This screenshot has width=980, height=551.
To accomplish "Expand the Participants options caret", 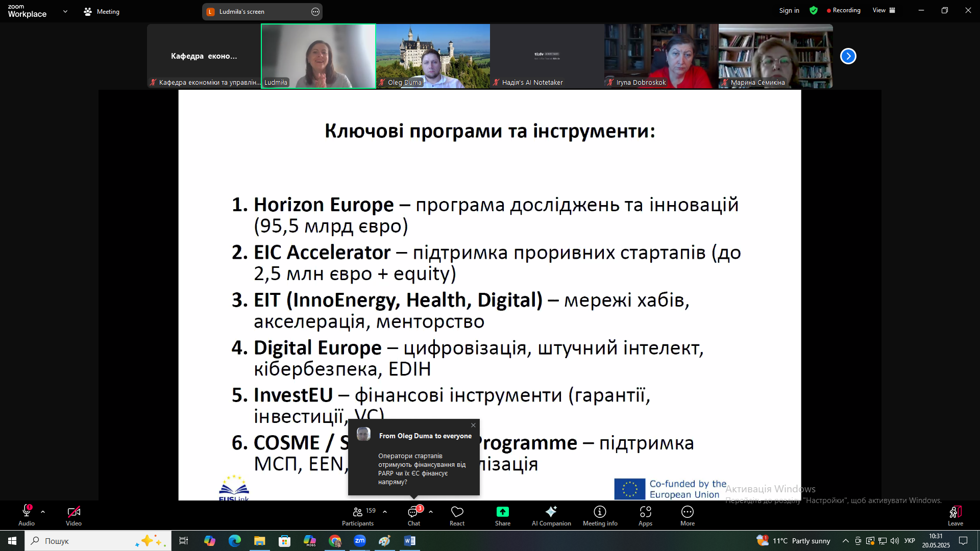I will tap(385, 512).
